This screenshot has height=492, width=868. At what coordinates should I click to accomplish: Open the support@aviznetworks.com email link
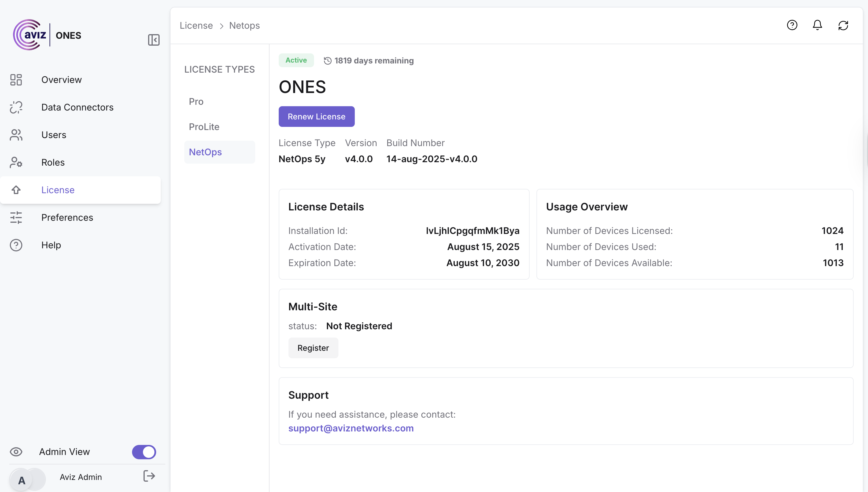351,428
